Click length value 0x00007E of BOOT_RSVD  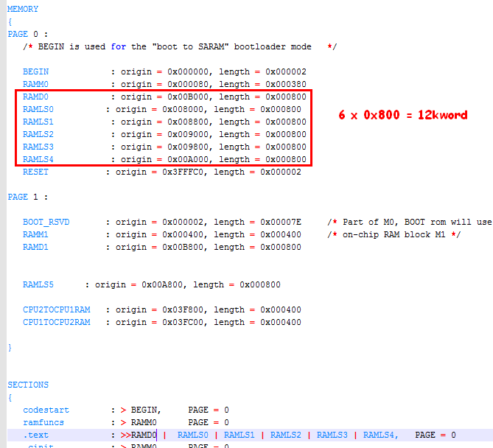click(x=281, y=223)
